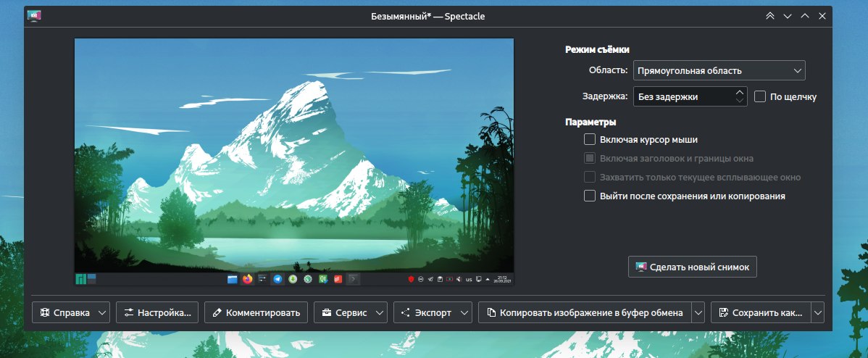Maximize the Spectacle window
This screenshot has width=868, height=358.
[805, 16]
